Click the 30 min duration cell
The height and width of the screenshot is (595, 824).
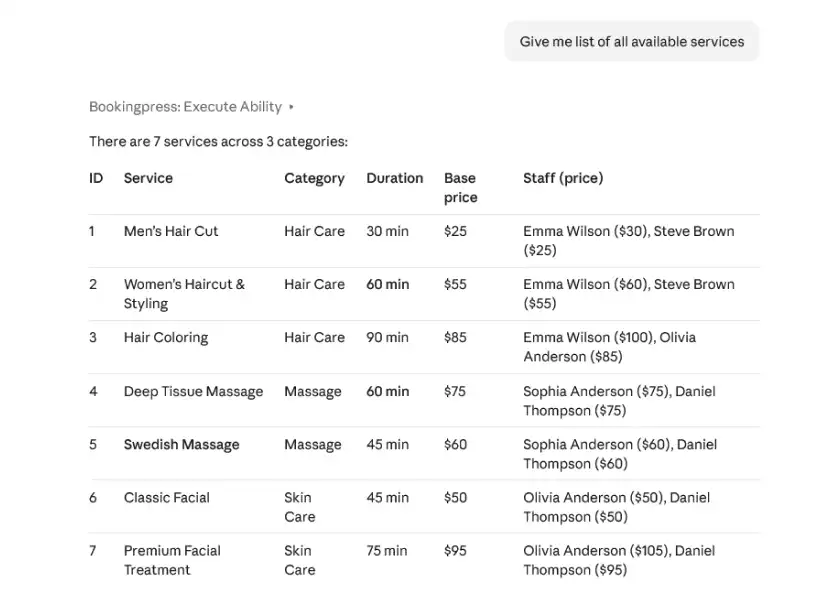point(387,231)
